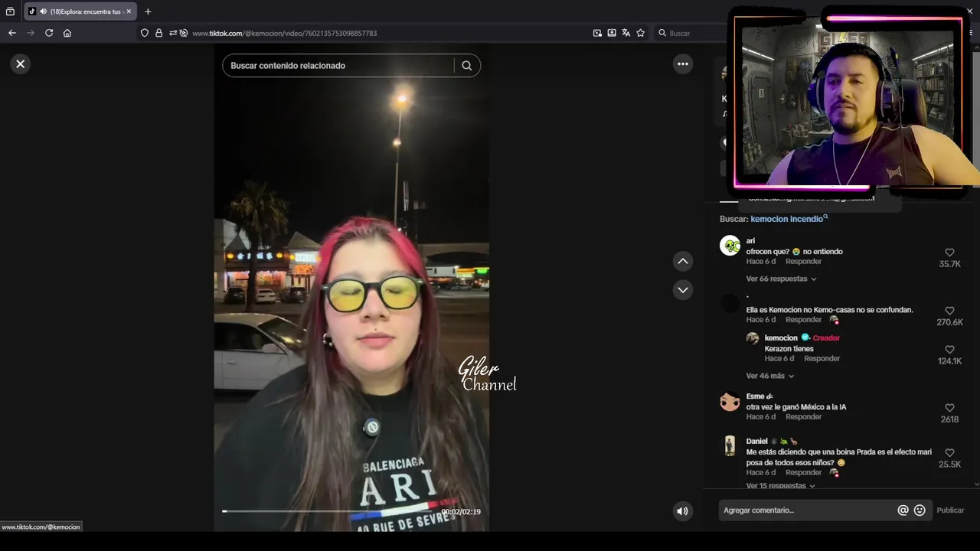Click the tiktok.com URL in address bar
This screenshot has width=980, height=551.
[285, 34]
